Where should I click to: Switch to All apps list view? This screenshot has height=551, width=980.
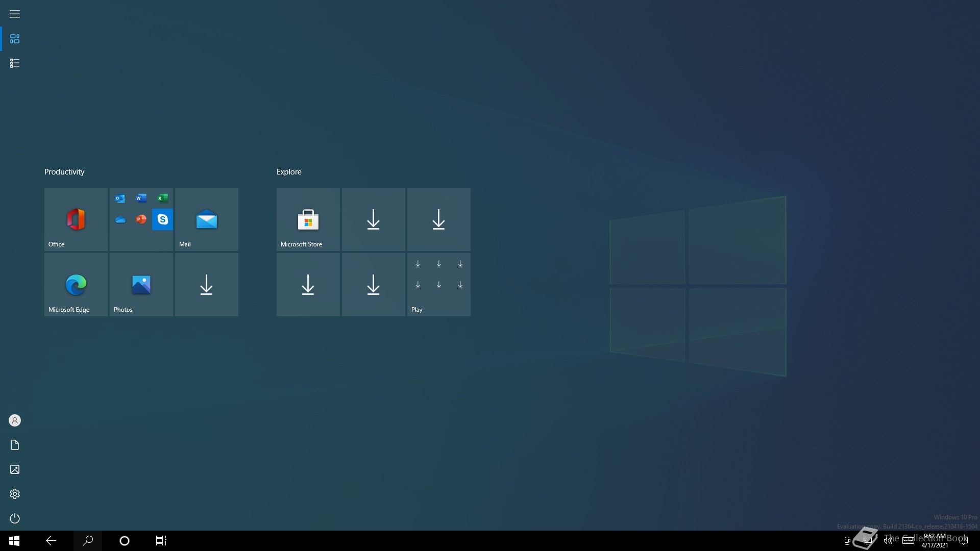tap(15, 63)
